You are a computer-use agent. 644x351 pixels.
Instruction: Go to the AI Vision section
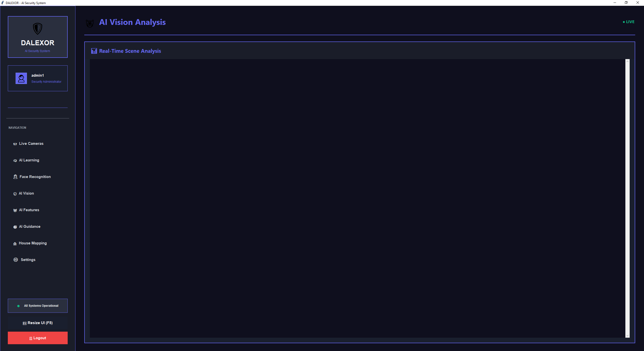[x=26, y=193]
